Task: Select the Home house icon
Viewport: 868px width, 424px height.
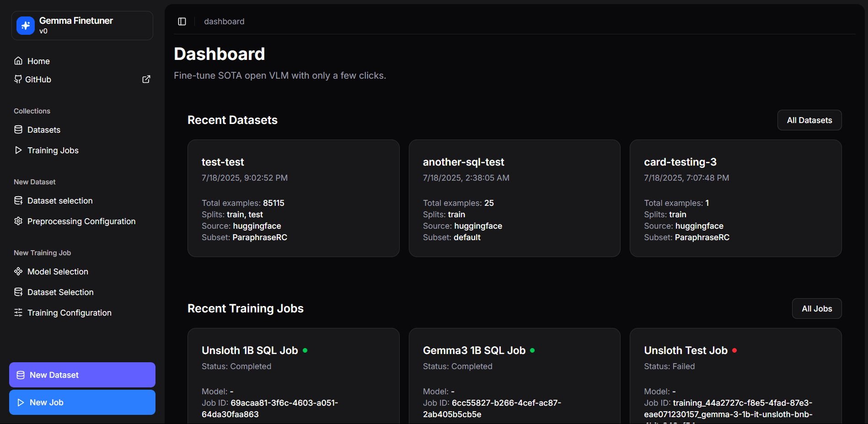Action: (x=18, y=60)
